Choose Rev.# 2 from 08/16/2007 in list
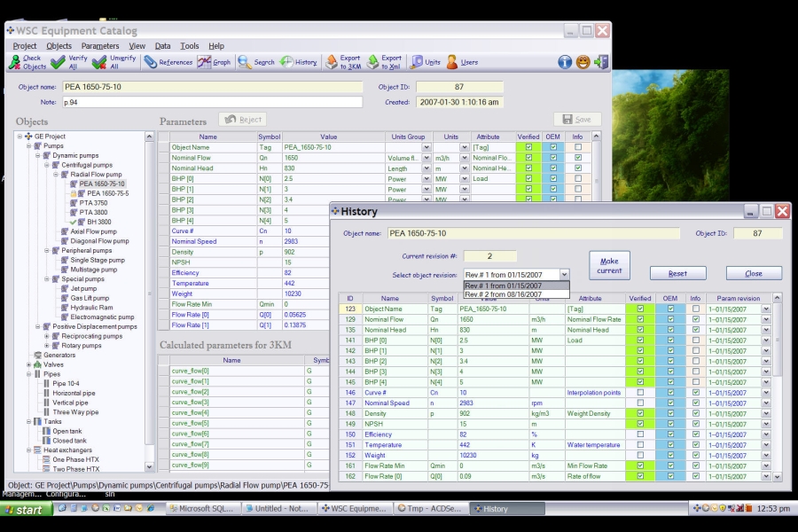 tap(516, 294)
